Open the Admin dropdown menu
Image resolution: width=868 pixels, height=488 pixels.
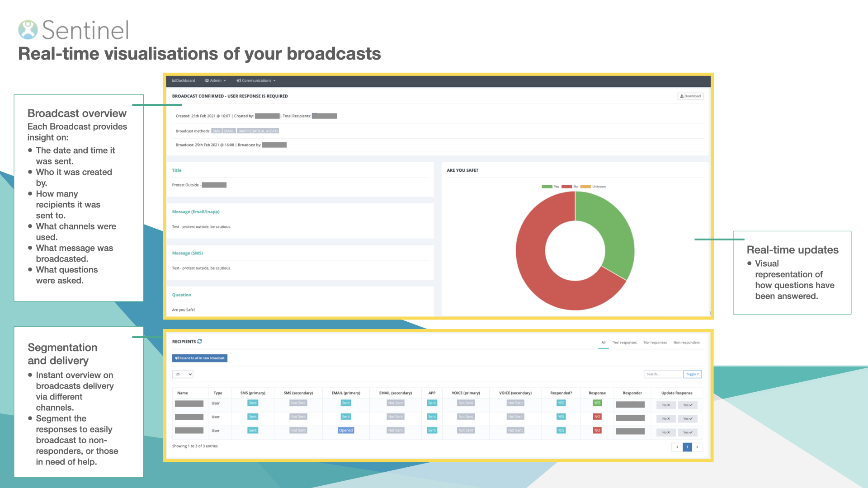pyautogui.click(x=215, y=81)
